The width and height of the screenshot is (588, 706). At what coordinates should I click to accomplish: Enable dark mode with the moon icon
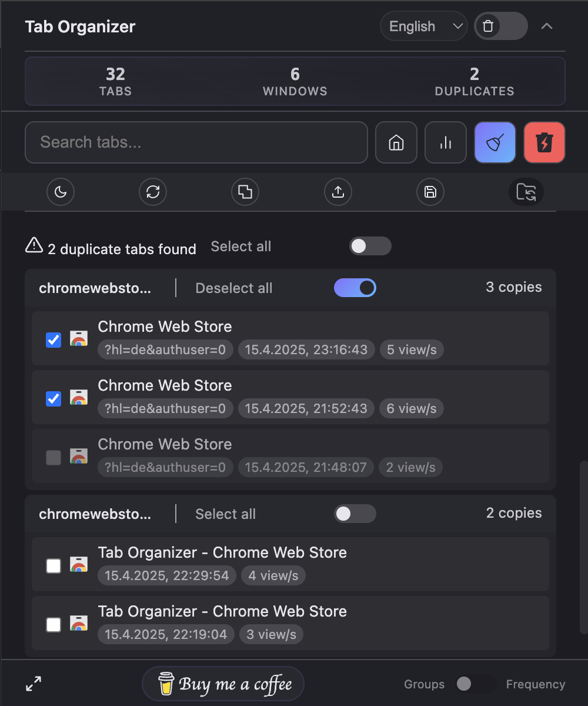coord(61,192)
